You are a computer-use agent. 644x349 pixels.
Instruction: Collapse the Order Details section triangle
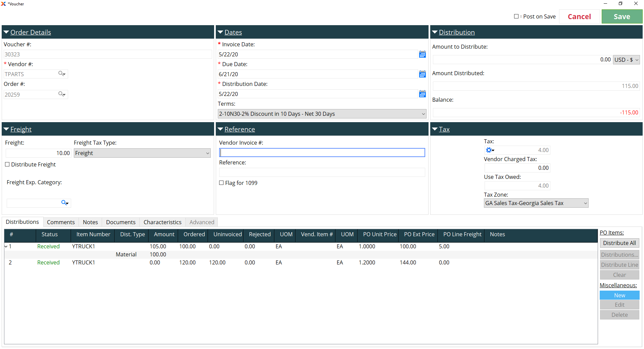coord(6,32)
